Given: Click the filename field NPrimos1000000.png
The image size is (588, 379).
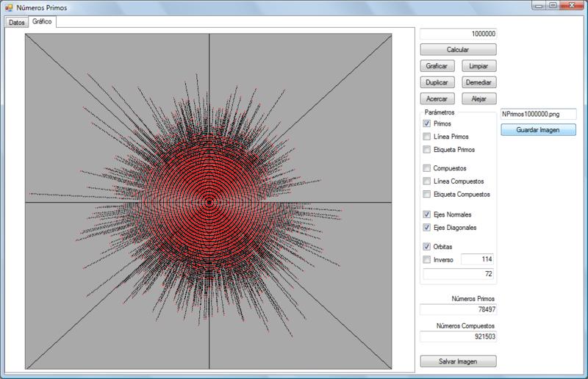Looking at the screenshot, I should click(538, 115).
